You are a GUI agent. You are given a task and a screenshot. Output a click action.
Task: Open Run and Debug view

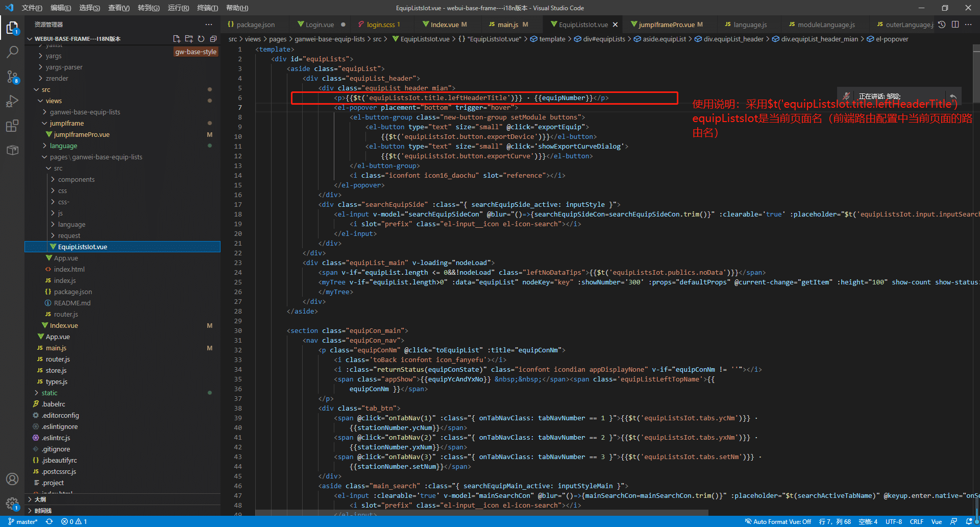point(12,101)
